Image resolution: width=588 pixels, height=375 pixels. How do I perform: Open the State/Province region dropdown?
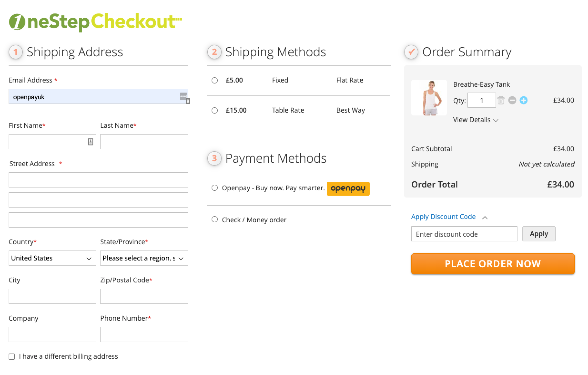point(144,258)
